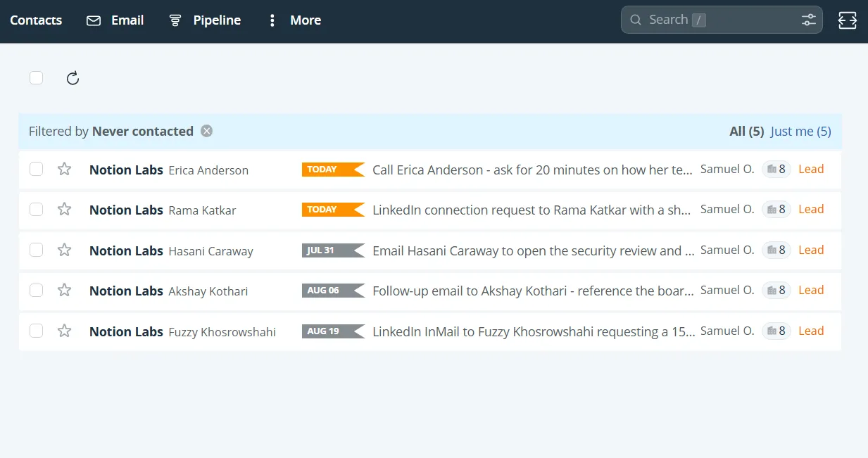Click company badge 8 in Rama Katkar row
Screen dimensions: 868x458
(776, 209)
